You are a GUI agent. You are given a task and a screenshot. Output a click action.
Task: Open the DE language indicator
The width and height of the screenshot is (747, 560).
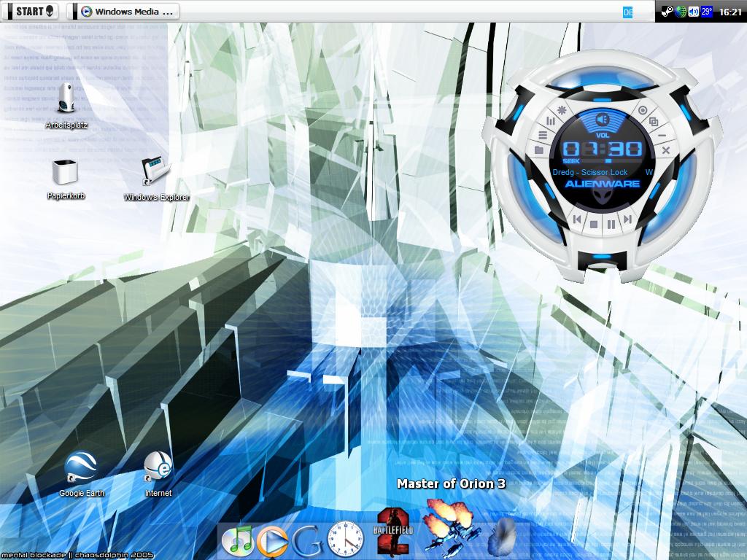click(628, 13)
